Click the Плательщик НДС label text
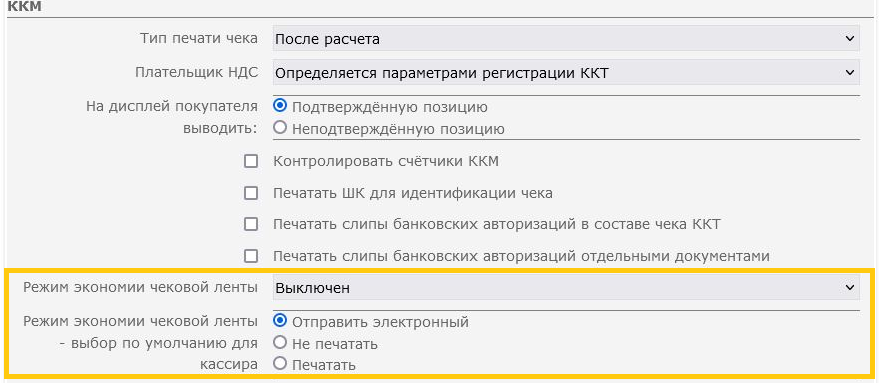Image resolution: width=889 pixels, height=383 pixels. pos(197,73)
